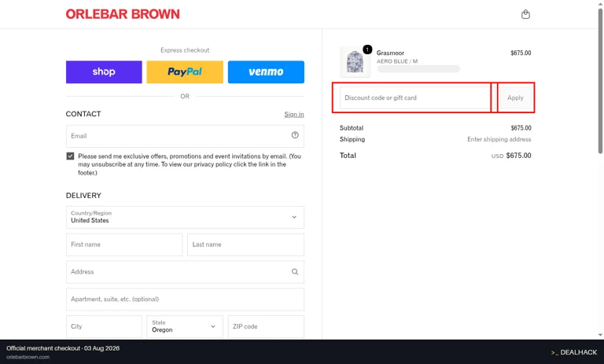Click the First name field
The height and width of the screenshot is (364, 604).
click(x=124, y=245)
